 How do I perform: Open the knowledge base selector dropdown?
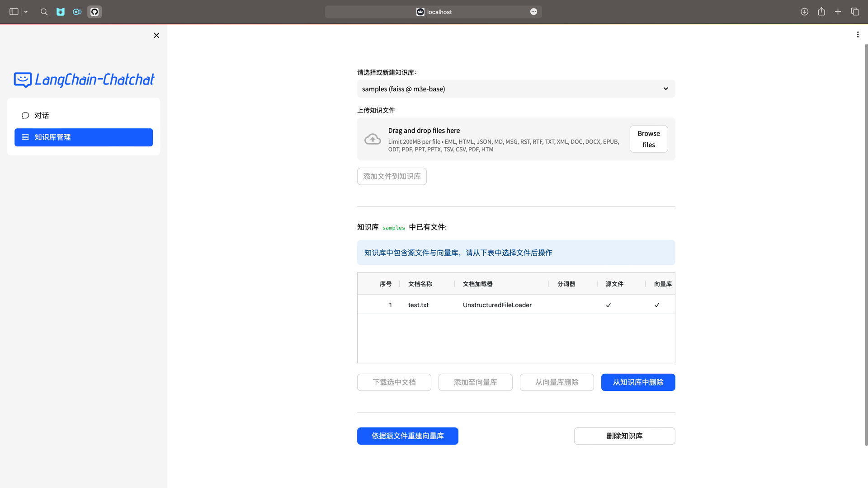pos(516,89)
